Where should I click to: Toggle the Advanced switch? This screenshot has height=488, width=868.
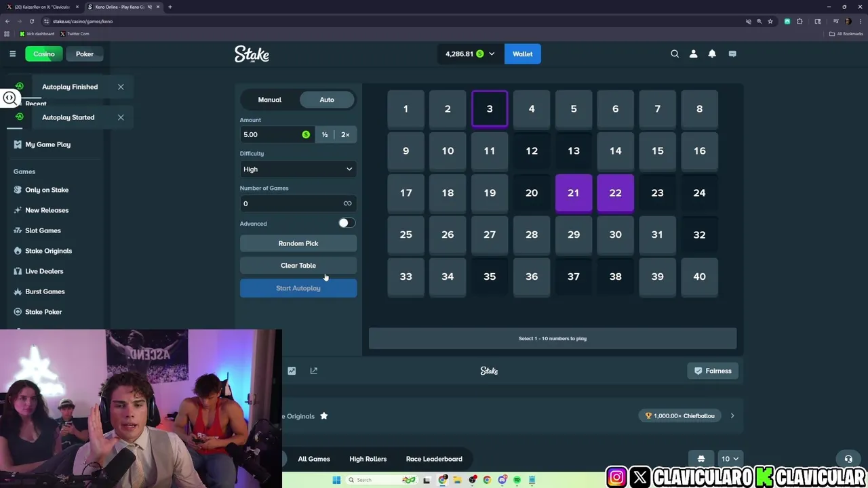click(x=347, y=223)
